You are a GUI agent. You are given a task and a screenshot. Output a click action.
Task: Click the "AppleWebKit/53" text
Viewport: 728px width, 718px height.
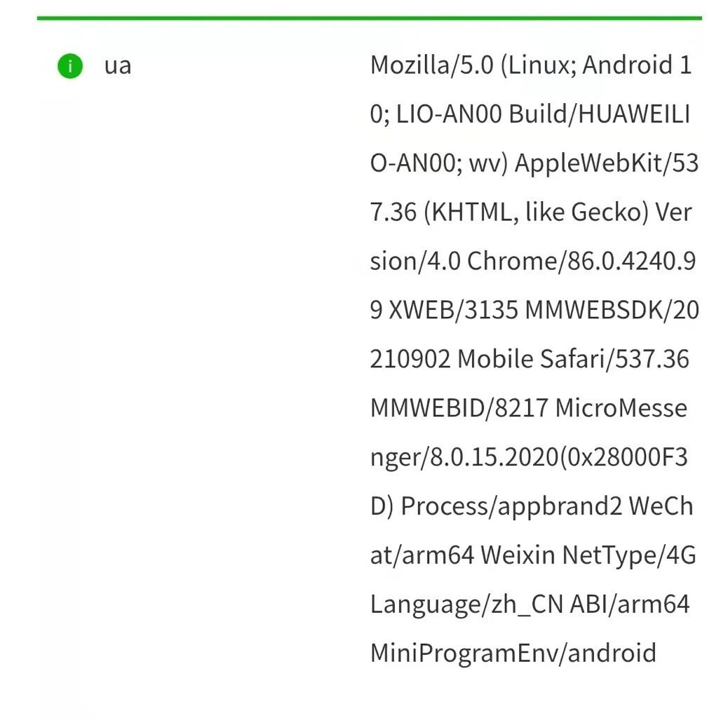(x=607, y=163)
